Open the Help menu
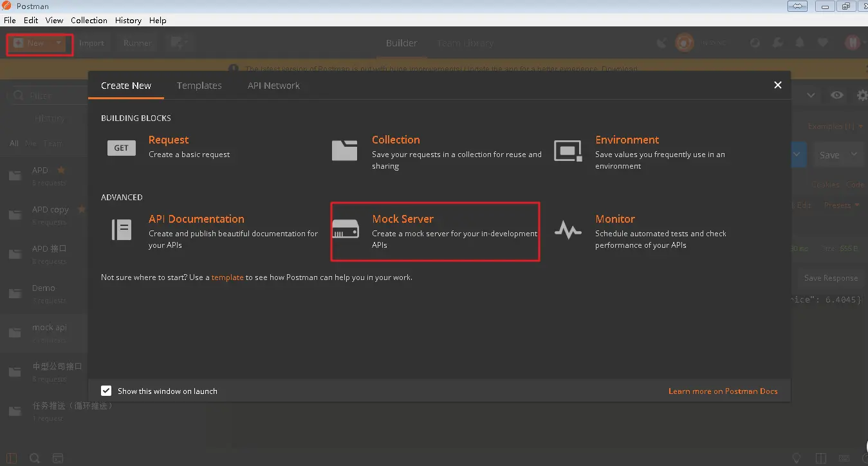 (x=158, y=21)
